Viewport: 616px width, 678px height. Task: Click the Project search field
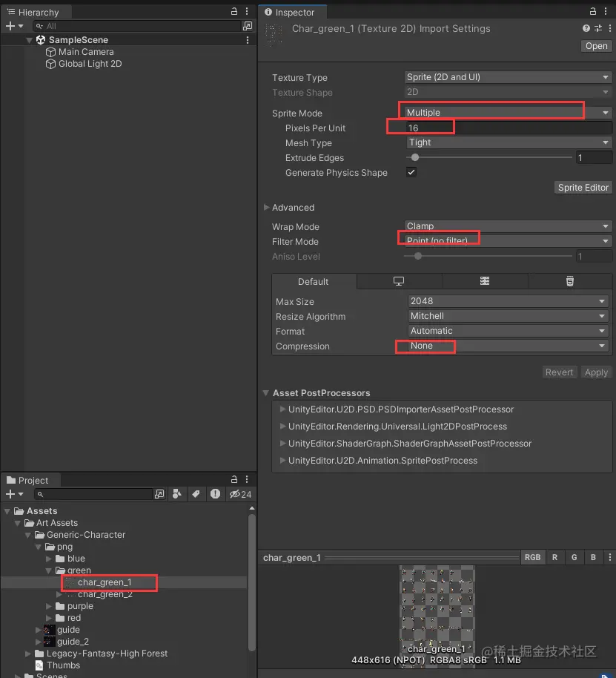coord(93,494)
